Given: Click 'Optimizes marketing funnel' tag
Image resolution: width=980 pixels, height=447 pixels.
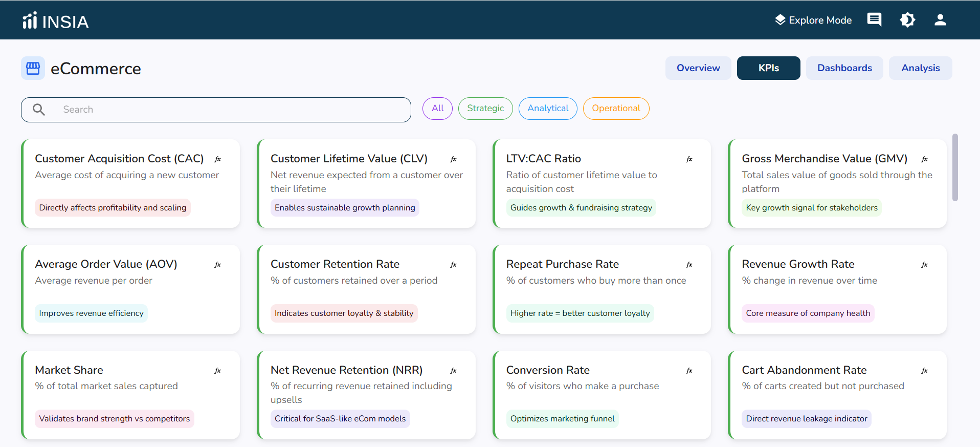Looking at the screenshot, I should (563, 418).
